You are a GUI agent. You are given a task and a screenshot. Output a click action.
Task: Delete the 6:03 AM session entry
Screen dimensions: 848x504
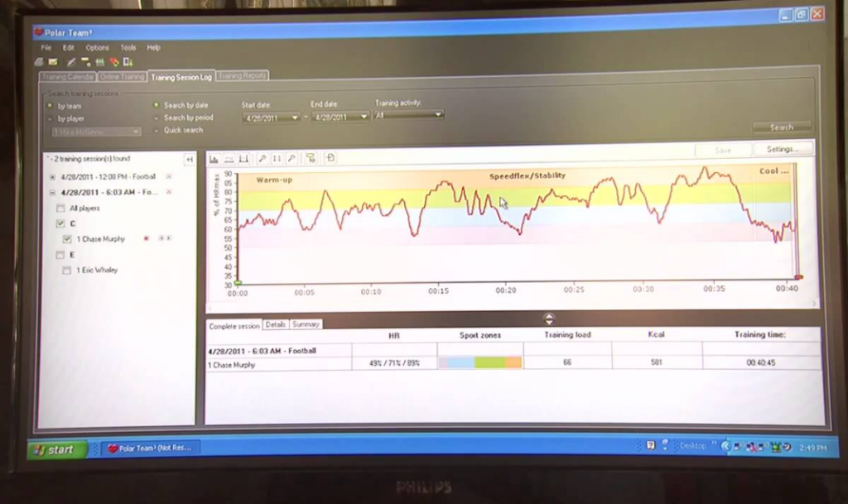tap(169, 192)
